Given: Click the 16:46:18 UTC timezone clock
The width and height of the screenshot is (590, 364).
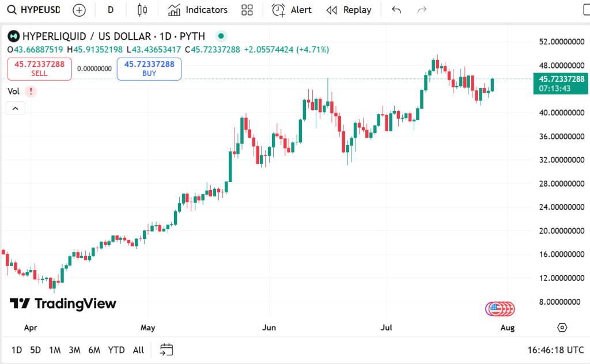Looking at the screenshot, I should point(555,350).
